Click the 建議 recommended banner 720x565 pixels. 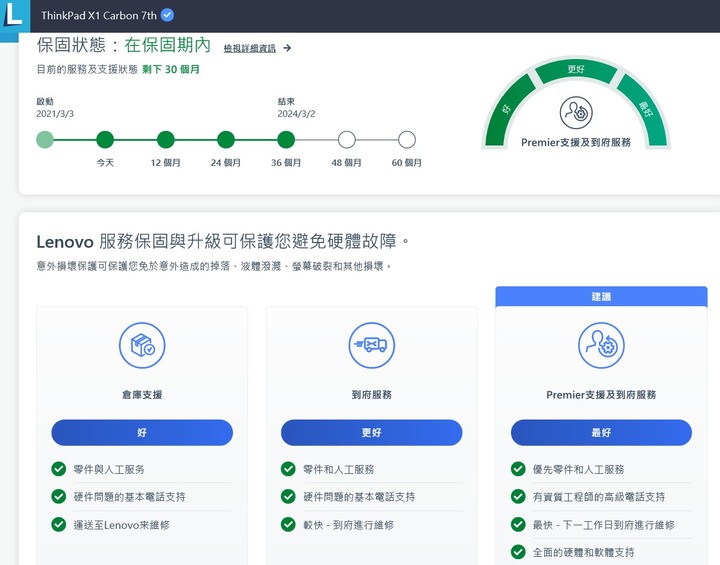click(x=601, y=296)
